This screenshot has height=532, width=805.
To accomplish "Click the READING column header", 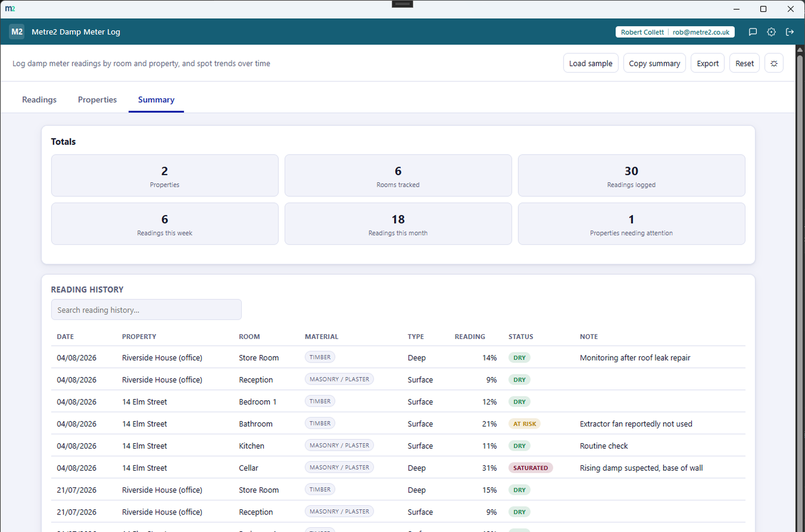I will click(470, 336).
